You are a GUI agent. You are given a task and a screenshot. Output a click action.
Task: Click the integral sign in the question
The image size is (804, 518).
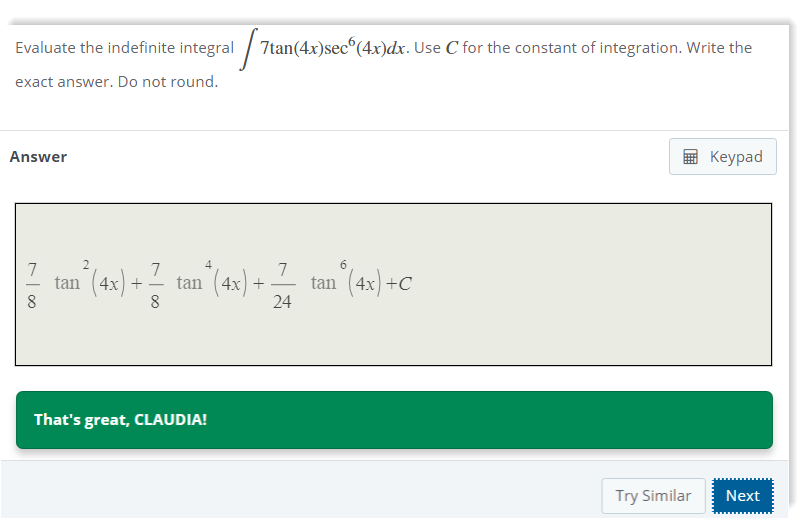[x=246, y=48]
